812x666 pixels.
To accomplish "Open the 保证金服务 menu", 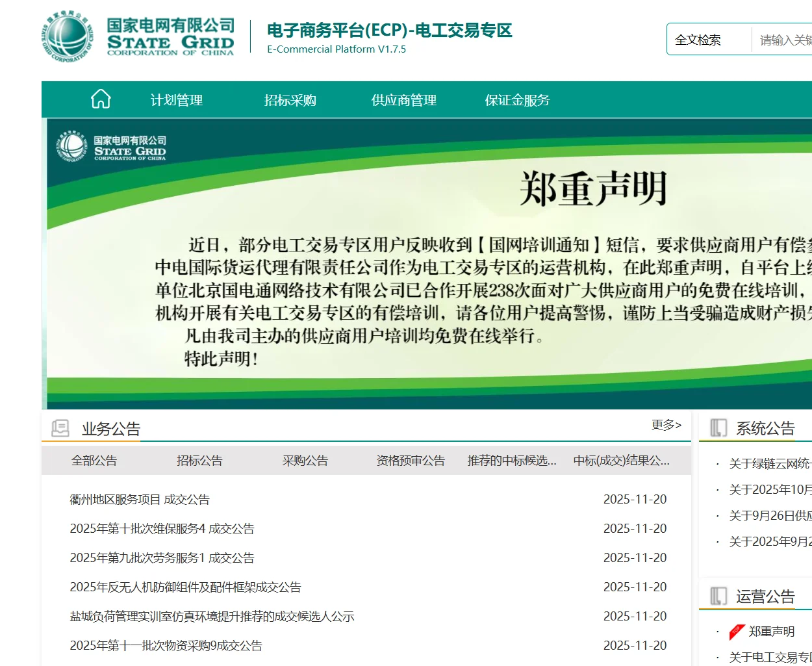I will click(x=516, y=100).
